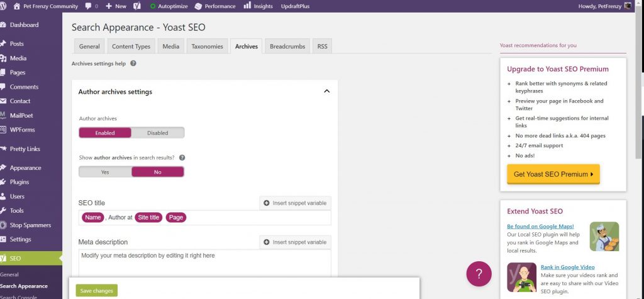Switch to the Taxonomies tab
The image size is (644, 299).
point(207,46)
